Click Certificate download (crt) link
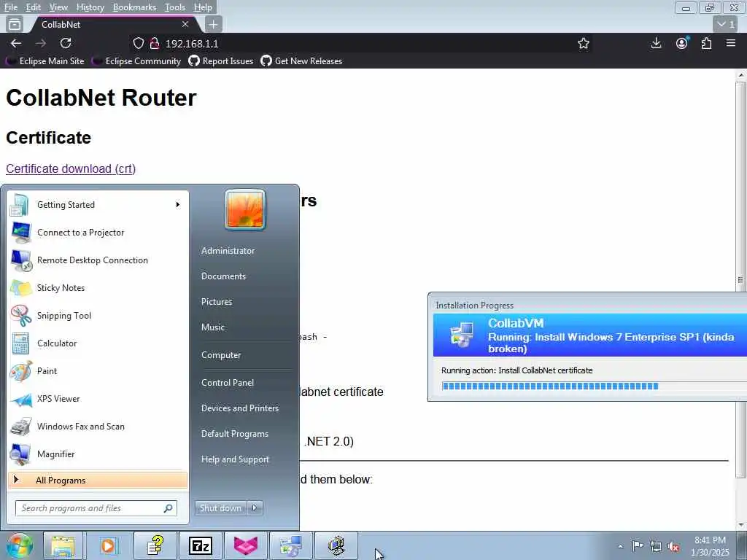 coord(71,168)
